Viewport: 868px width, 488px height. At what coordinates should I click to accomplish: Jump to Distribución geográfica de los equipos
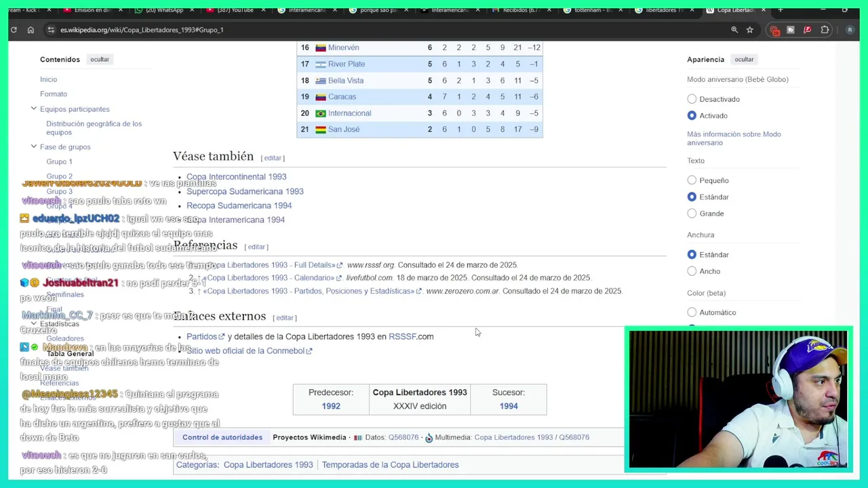(94, 128)
